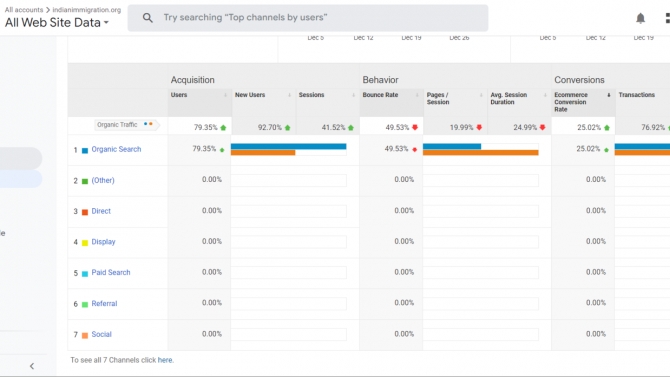
Task: Sort by Transactions column header
Action: point(637,95)
